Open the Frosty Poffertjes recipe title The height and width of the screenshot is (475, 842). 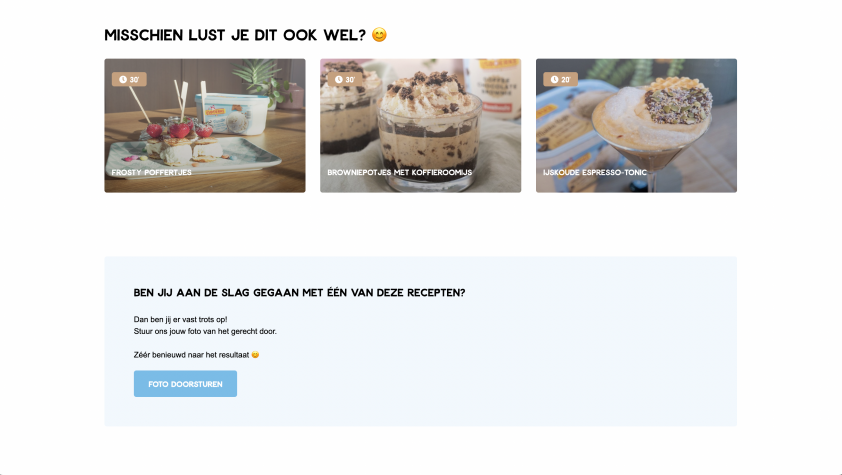[151, 172]
